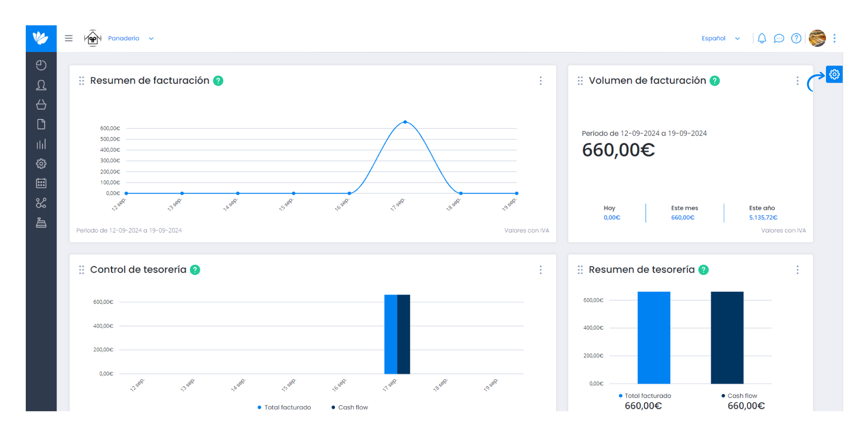
Task: Open documents sidebar icon
Action: tap(41, 124)
